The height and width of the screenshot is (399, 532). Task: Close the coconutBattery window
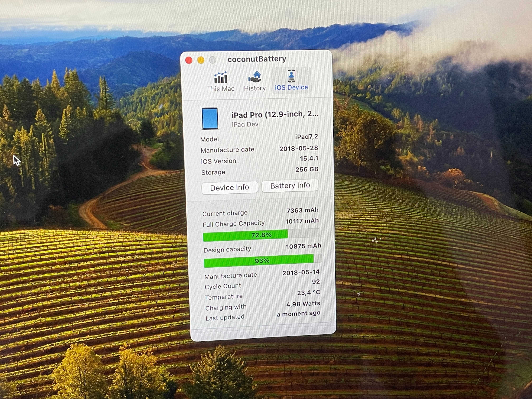[189, 60]
